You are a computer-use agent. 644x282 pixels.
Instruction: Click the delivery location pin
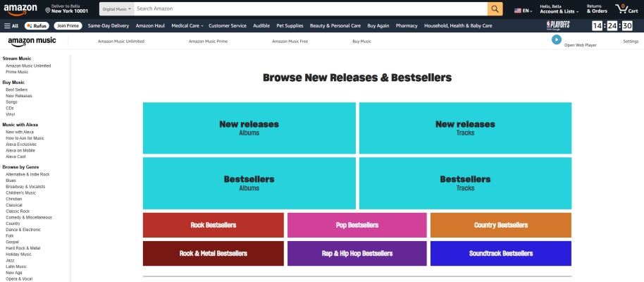(48, 9)
